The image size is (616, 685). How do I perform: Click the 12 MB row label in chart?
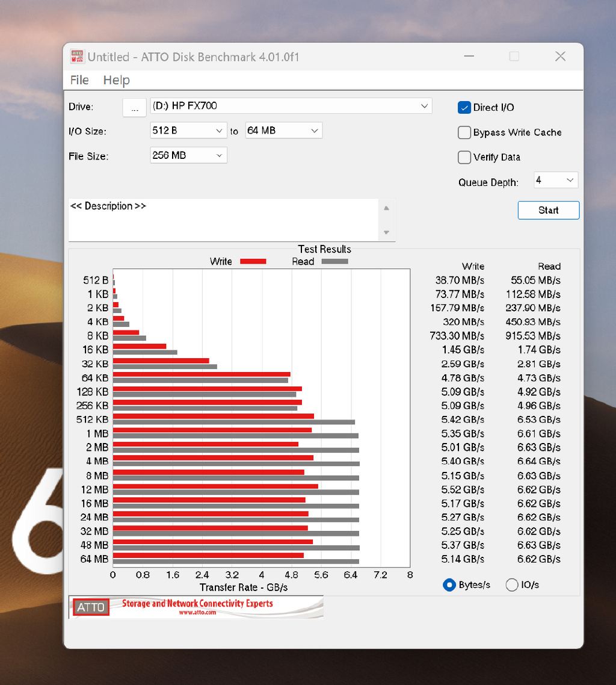(94, 490)
